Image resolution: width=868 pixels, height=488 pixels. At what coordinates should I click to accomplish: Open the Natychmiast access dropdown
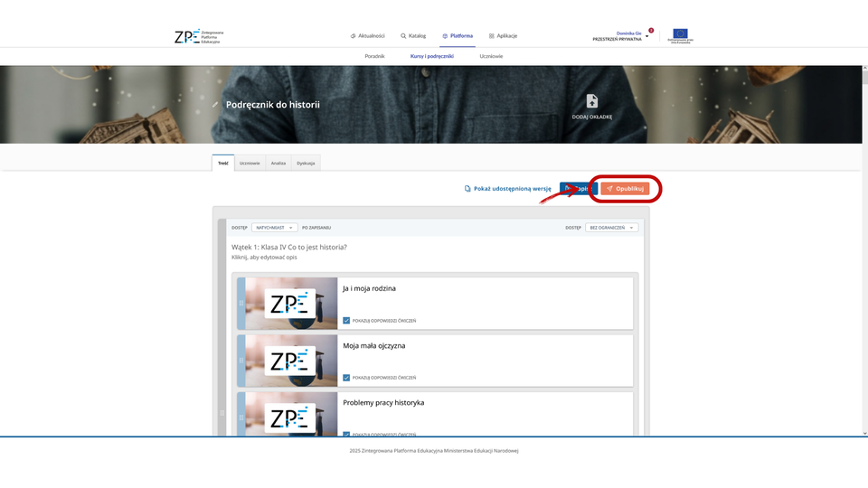(274, 228)
